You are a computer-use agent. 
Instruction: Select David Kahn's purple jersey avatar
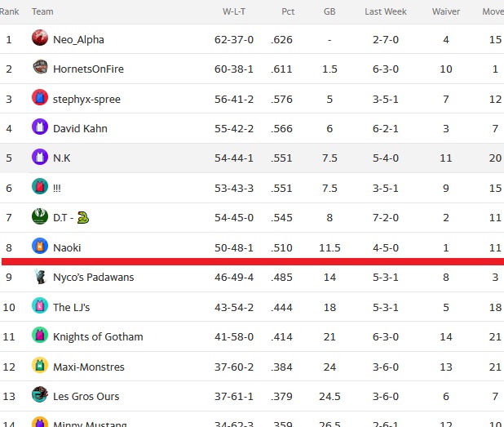(40, 127)
